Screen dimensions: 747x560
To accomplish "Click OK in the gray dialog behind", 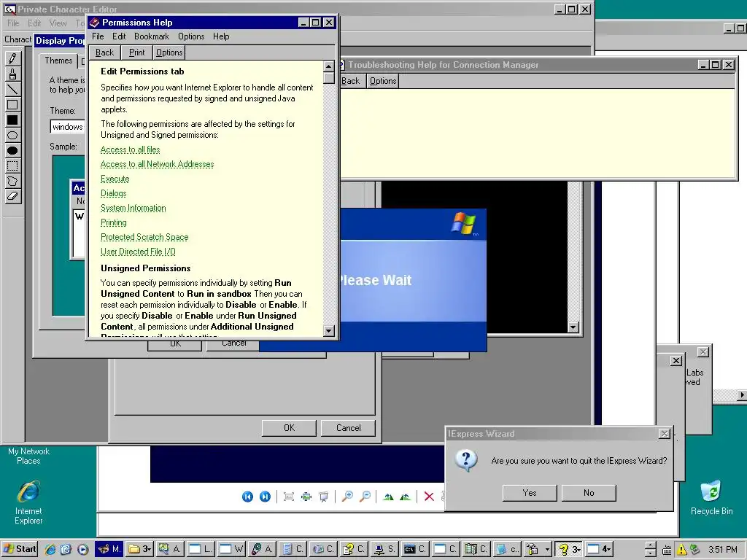I will point(289,427).
